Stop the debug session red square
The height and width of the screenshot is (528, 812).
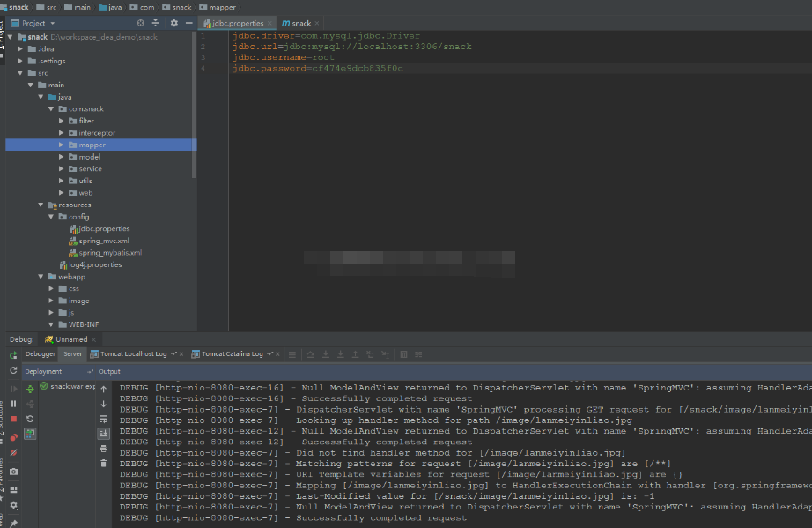pyautogui.click(x=13, y=419)
